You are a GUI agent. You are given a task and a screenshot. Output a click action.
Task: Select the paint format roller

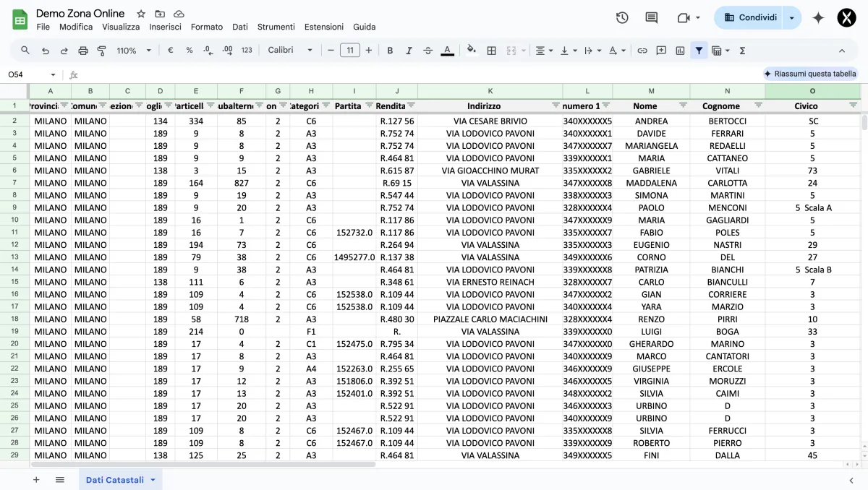(x=102, y=51)
